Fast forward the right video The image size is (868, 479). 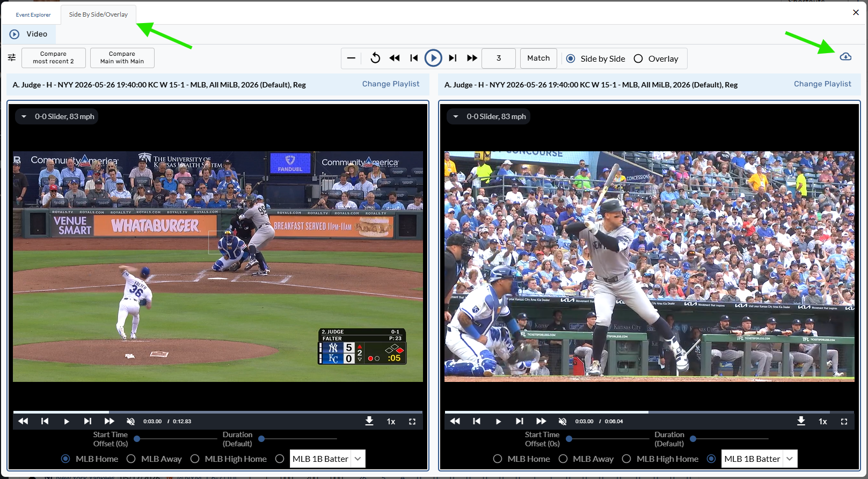[541, 421]
